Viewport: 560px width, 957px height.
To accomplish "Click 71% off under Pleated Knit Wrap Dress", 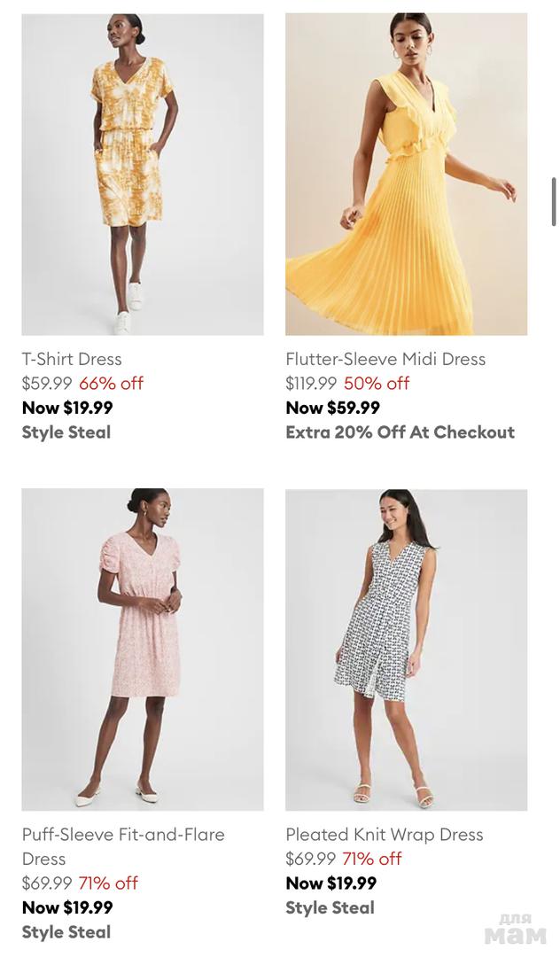I will point(372,859).
